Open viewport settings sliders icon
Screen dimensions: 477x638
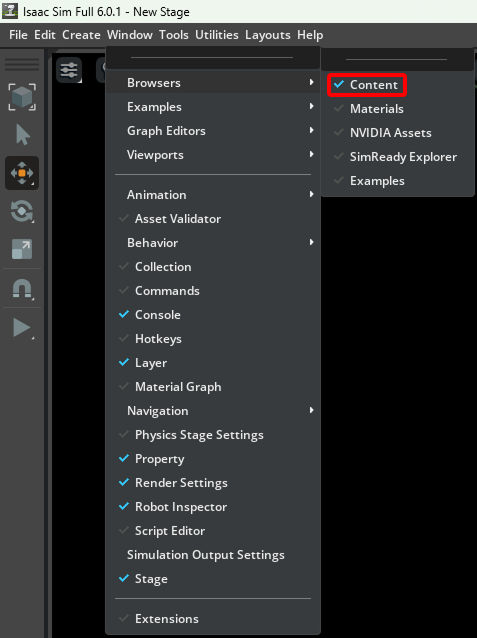pos(69,70)
